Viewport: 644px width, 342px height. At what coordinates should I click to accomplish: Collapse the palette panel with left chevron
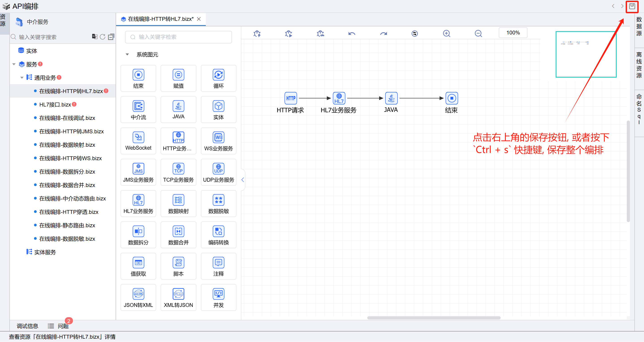242,180
